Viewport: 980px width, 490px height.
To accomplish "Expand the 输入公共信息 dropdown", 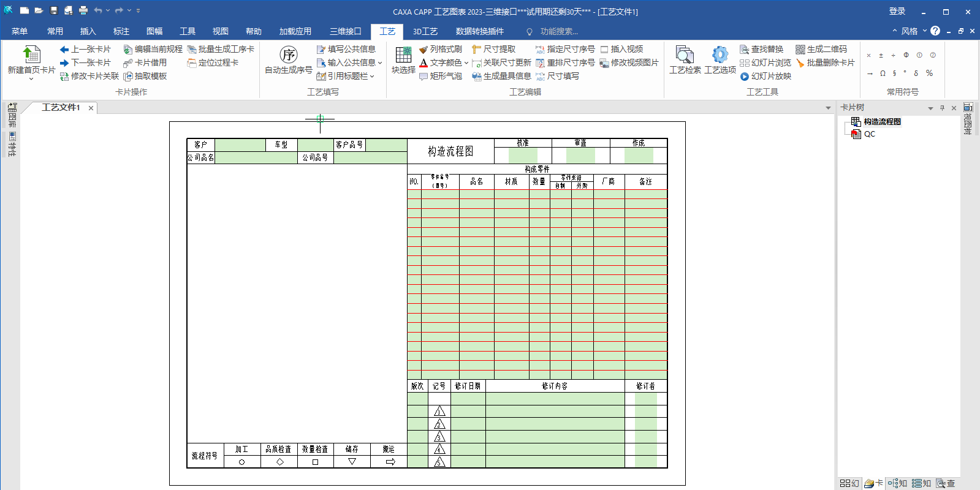I will coord(380,63).
